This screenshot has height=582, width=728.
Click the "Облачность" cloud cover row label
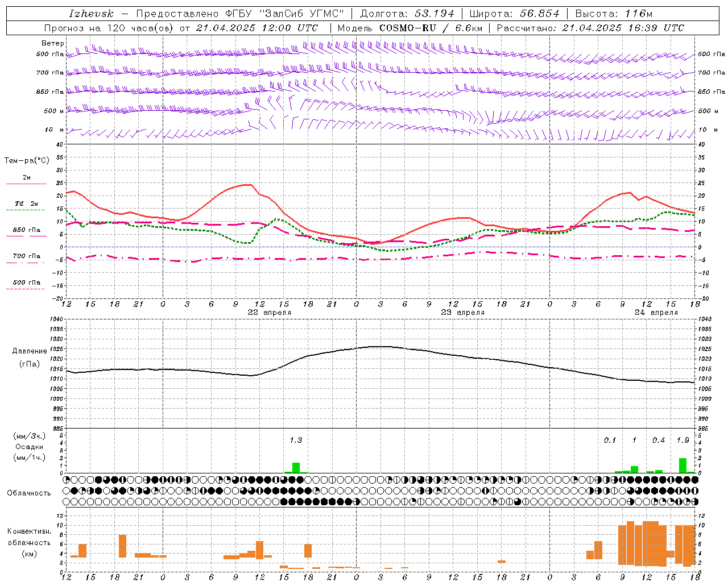coord(29,493)
